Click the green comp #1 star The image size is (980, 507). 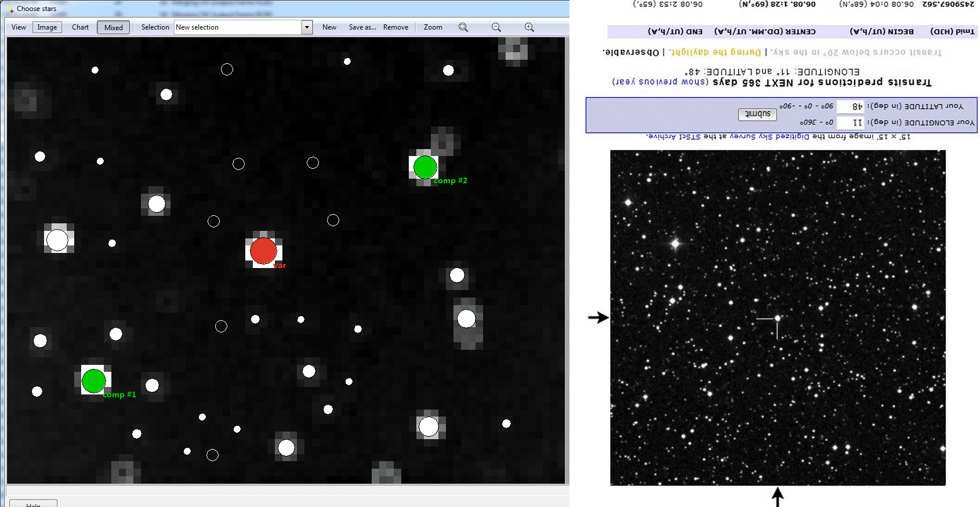94,381
